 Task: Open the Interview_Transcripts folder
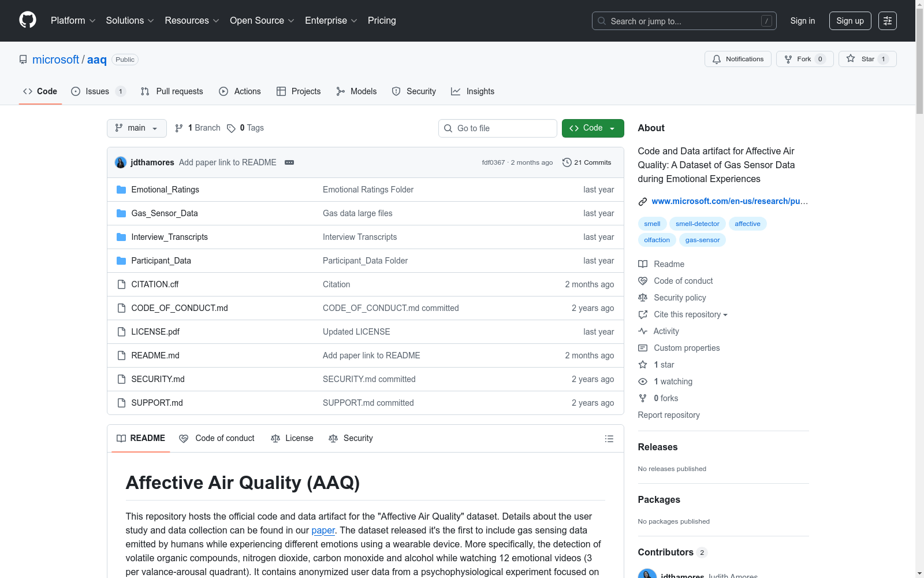(x=169, y=237)
